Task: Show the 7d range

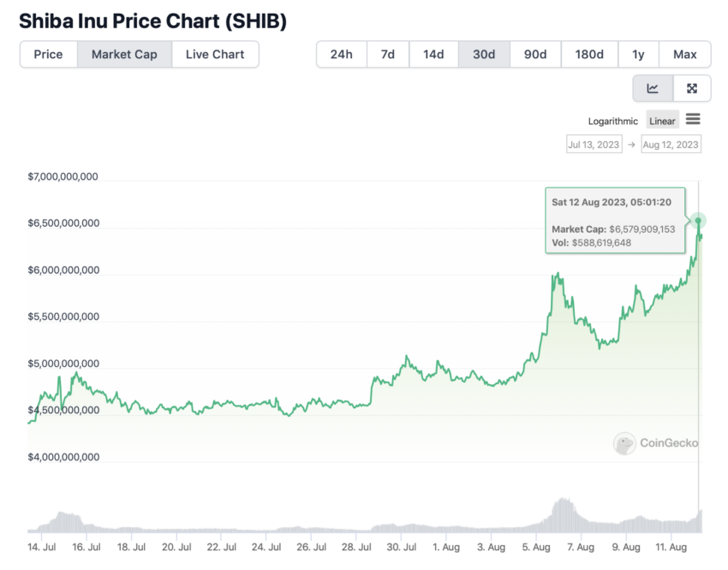Action: [x=388, y=54]
